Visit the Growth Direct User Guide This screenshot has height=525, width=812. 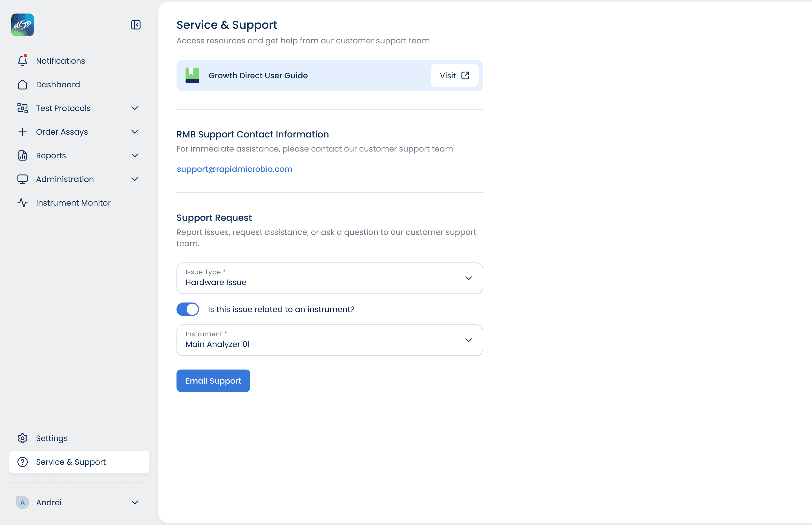[454, 75]
